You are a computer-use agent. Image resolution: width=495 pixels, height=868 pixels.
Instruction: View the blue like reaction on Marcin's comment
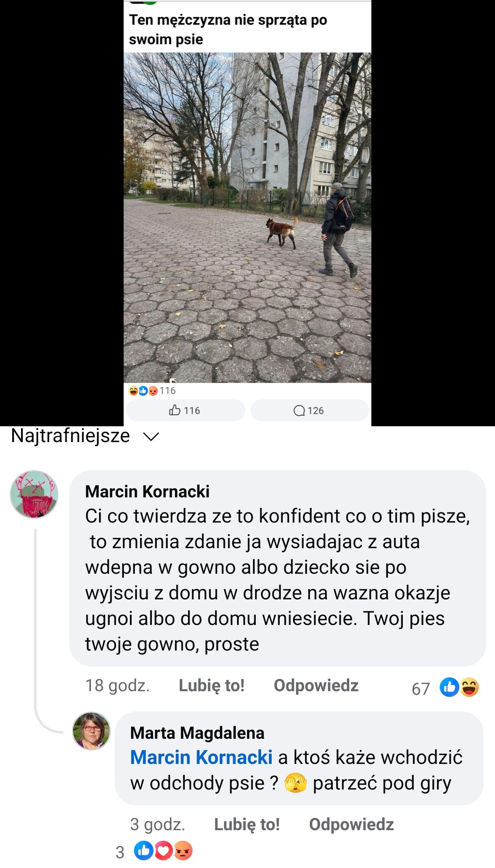(x=449, y=687)
